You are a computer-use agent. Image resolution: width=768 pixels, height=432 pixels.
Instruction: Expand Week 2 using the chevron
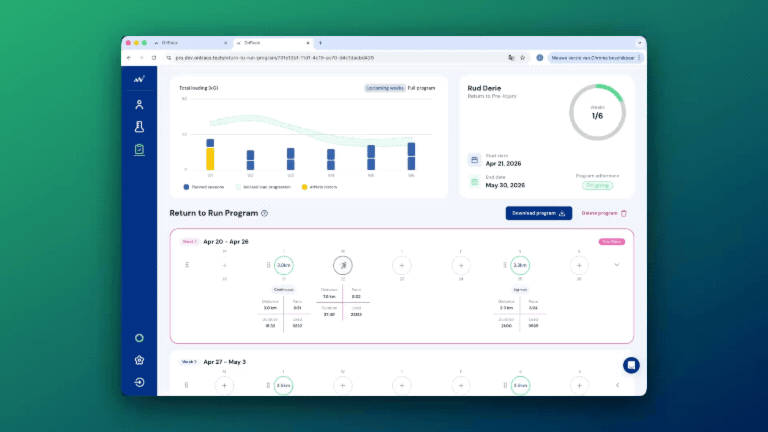click(618, 385)
